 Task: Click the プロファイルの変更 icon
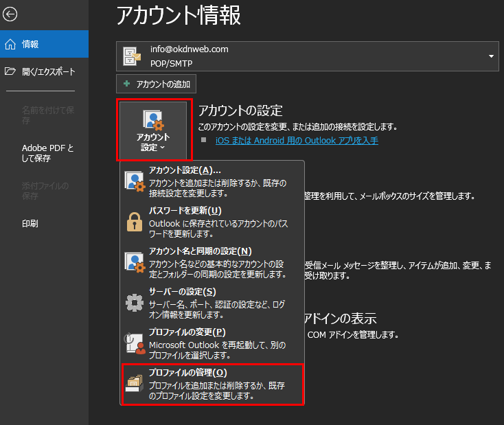[x=133, y=343]
